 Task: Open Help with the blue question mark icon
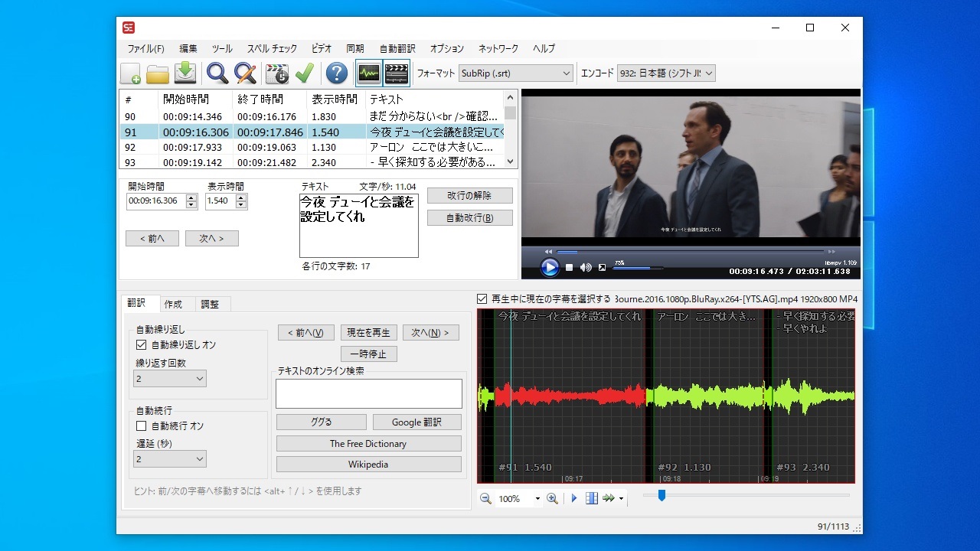[x=337, y=73]
